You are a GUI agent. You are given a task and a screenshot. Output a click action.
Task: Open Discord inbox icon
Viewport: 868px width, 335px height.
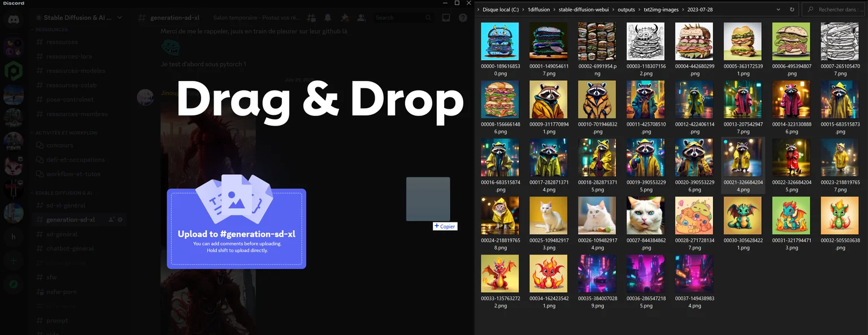pyautogui.click(x=446, y=18)
